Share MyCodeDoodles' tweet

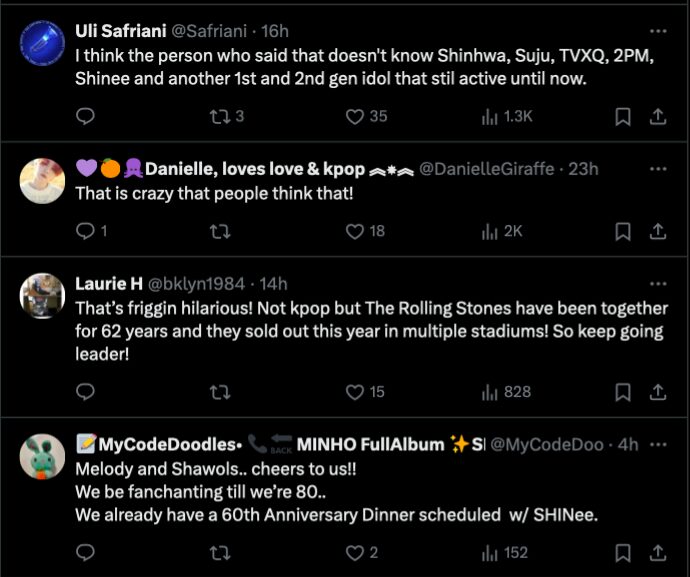coord(658,552)
